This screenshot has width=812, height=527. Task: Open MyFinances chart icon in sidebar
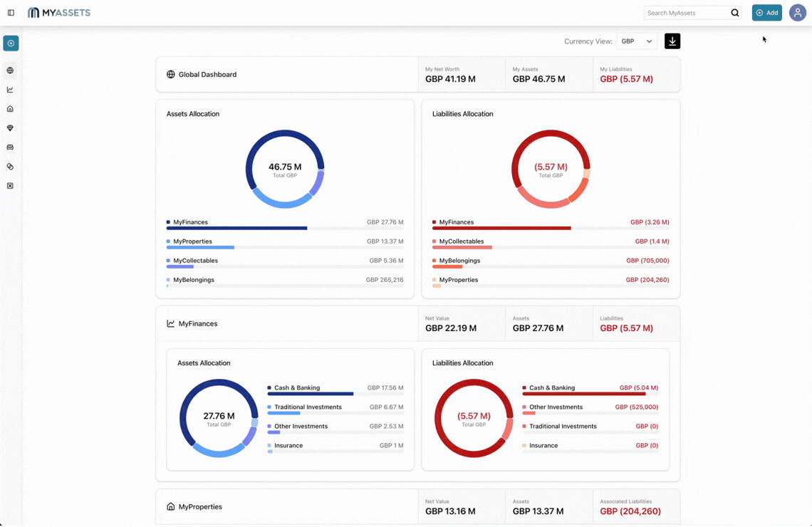click(x=10, y=90)
